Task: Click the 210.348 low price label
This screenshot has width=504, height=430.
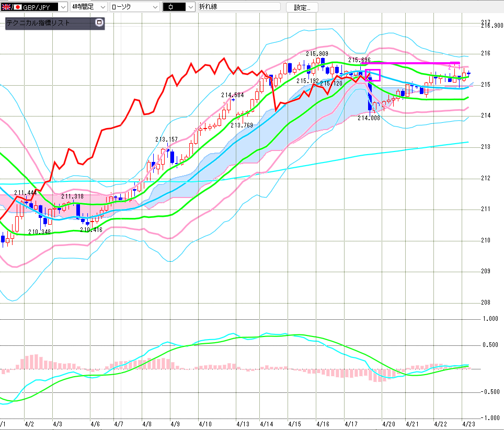Action: point(39,231)
